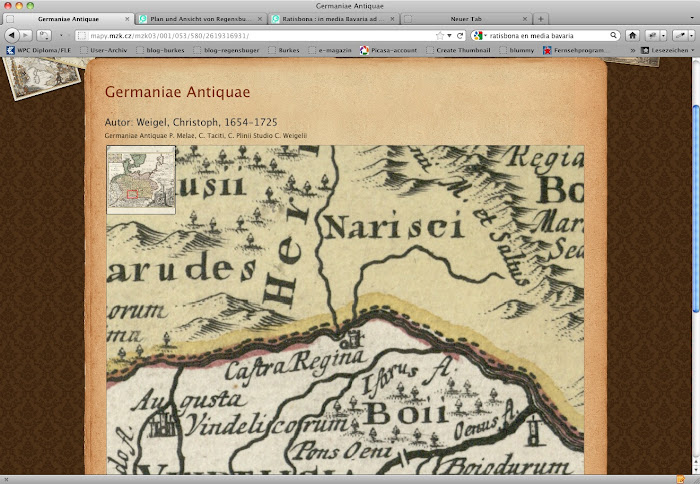Open 'Fernsehprogram...' bookmark
Image resolution: width=700 pixels, height=484 pixels.
click(574, 50)
